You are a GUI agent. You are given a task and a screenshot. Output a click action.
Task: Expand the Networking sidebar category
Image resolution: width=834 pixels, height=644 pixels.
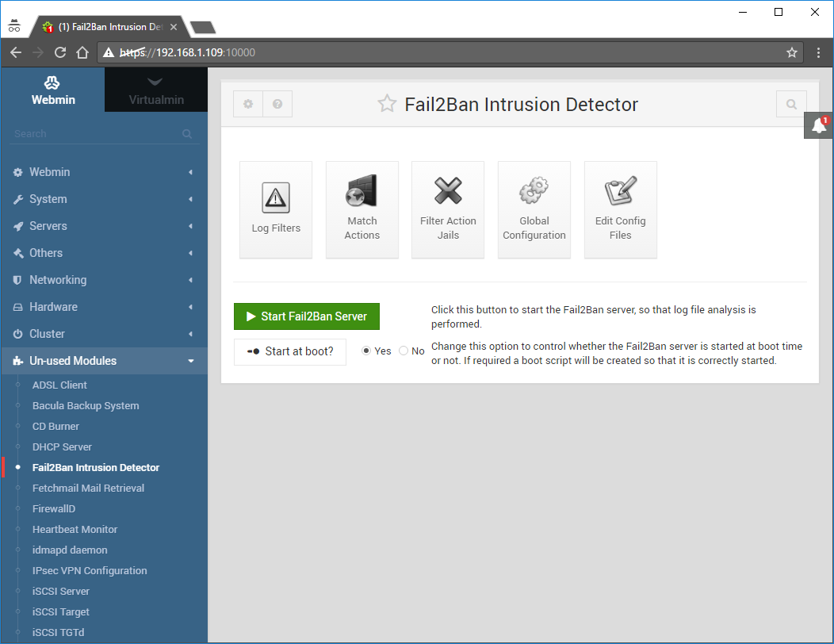(x=104, y=280)
